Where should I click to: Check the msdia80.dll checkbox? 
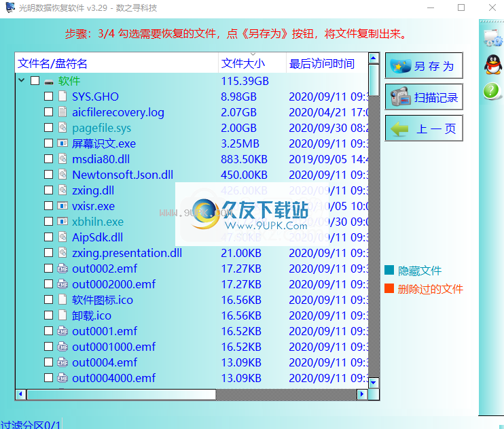[48, 158]
